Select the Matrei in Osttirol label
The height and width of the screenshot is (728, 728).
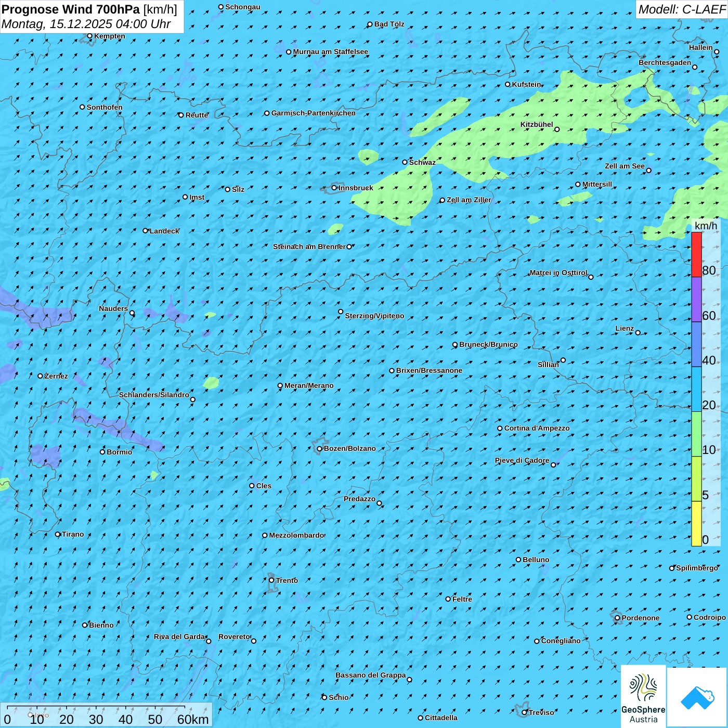[x=558, y=272]
